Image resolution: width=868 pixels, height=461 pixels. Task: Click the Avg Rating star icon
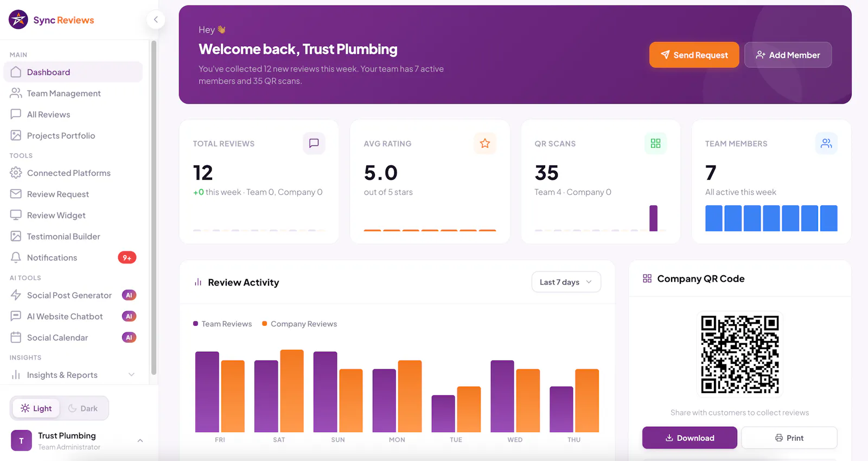485,143
